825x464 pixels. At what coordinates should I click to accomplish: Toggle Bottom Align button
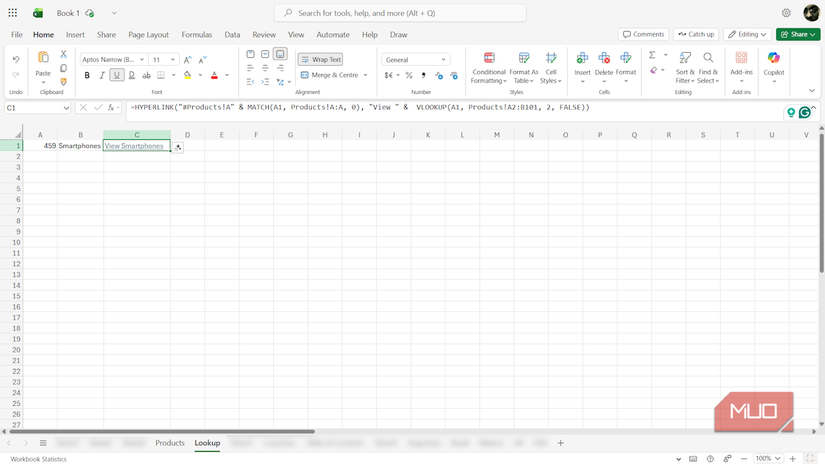280,54
